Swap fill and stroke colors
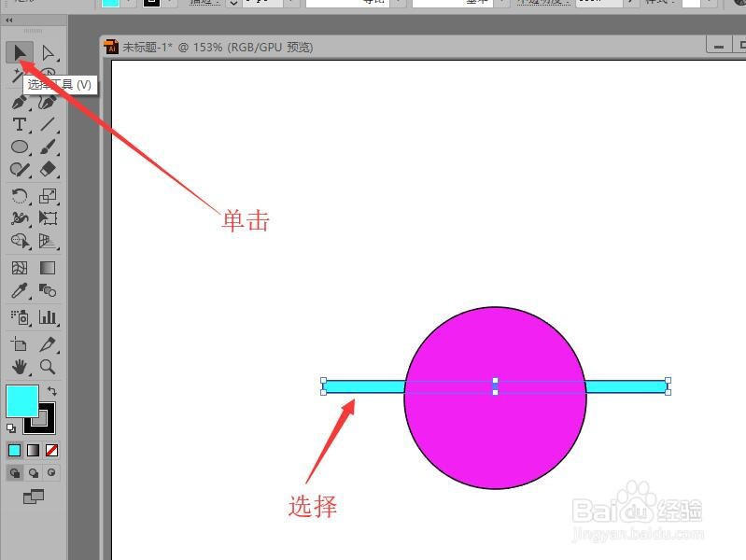This screenshot has width=746, height=560. point(52,391)
